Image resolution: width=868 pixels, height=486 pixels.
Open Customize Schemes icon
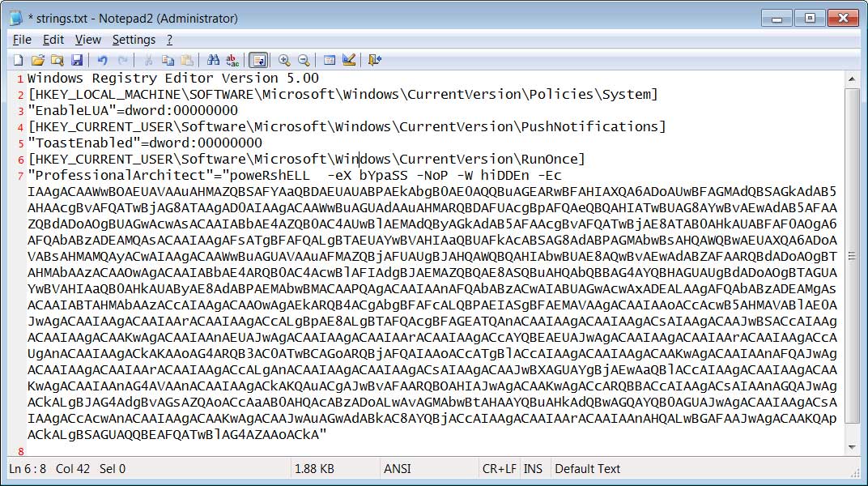[349, 60]
